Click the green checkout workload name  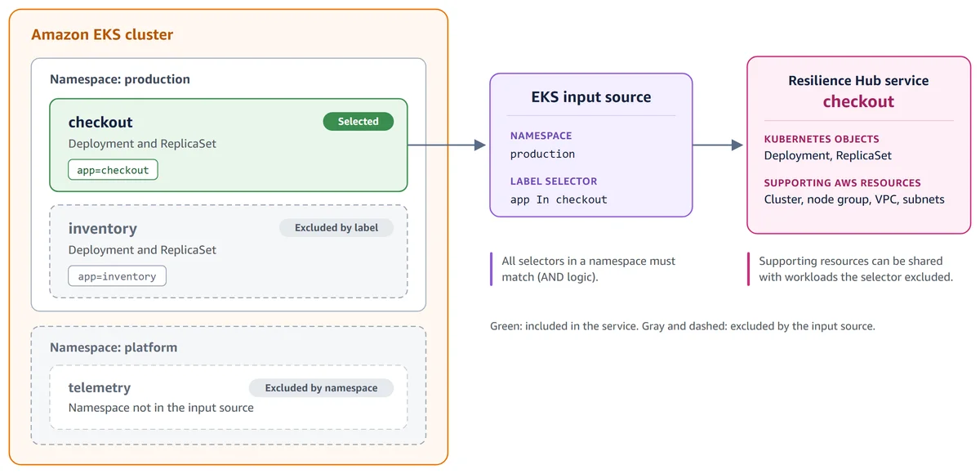[x=100, y=123]
